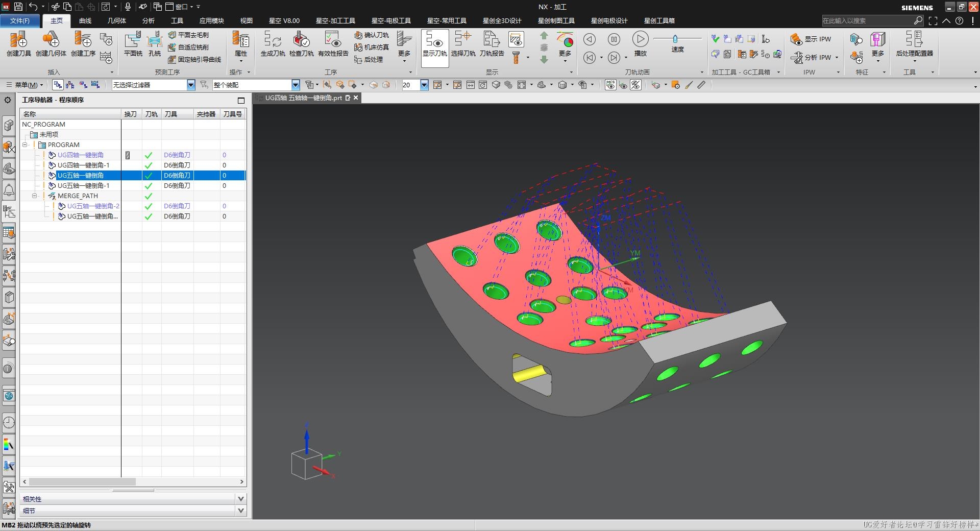Image resolution: width=980 pixels, height=531 pixels.
Task: Open the 刀轨报告 tool path report
Action: (x=492, y=43)
